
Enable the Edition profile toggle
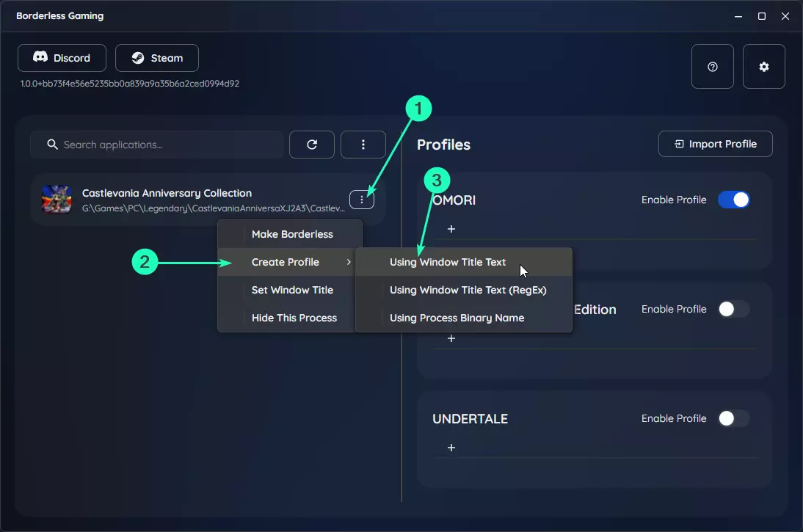click(x=733, y=309)
